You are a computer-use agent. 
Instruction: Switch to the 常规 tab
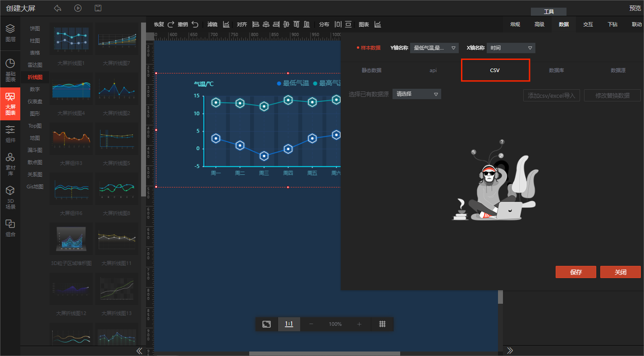coord(515,24)
